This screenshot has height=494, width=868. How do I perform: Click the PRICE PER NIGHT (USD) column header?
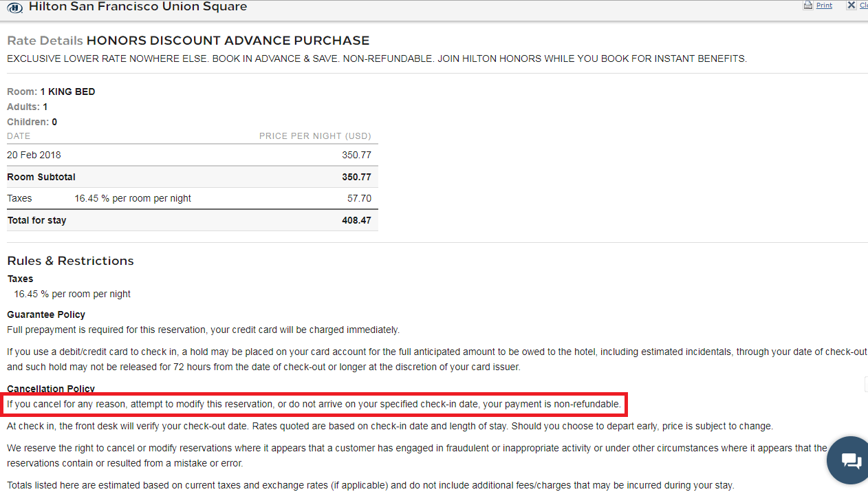pyautogui.click(x=314, y=136)
